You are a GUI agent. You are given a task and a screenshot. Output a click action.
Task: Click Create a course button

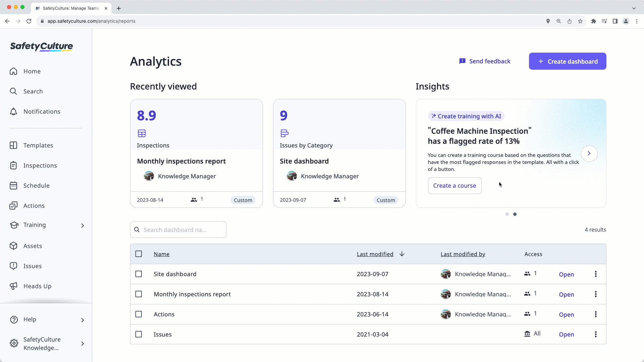pyautogui.click(x=454, y=186)
